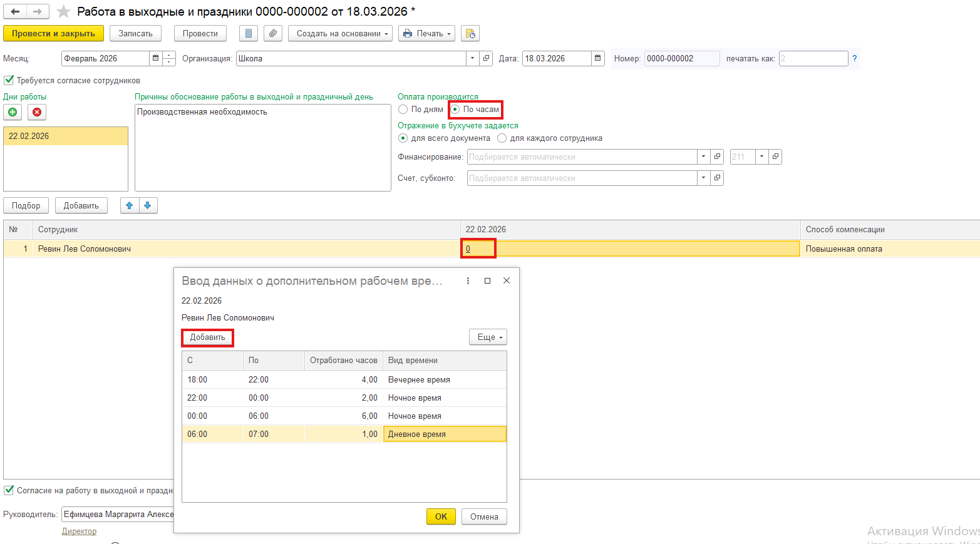Maximize the Ввод данных dialog
980x544 pixels.
[x=487, y=281]
